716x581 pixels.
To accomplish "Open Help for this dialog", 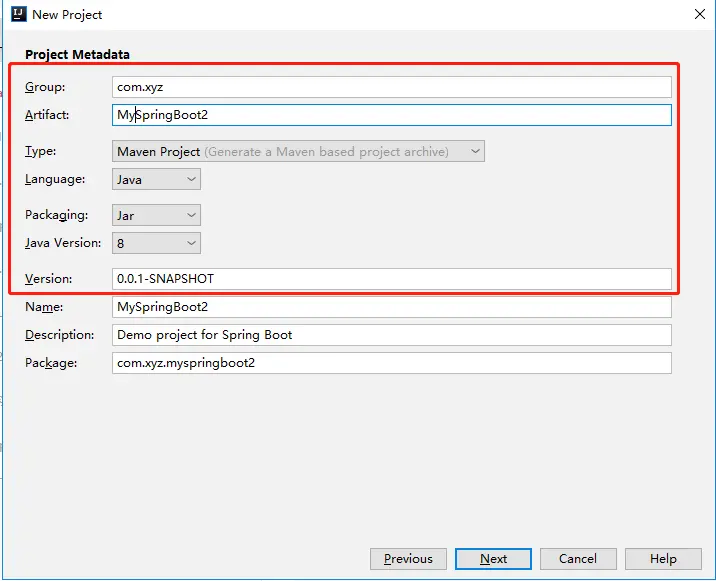I will tap(663, 559).
